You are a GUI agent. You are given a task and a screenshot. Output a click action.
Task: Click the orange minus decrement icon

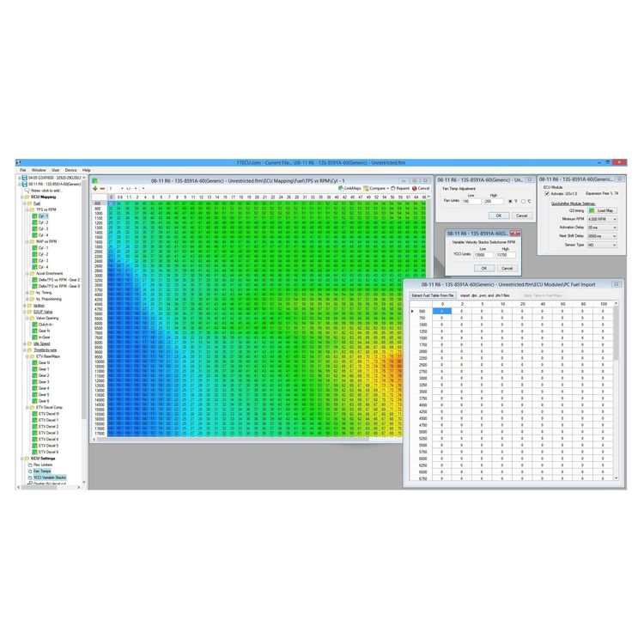102,189
